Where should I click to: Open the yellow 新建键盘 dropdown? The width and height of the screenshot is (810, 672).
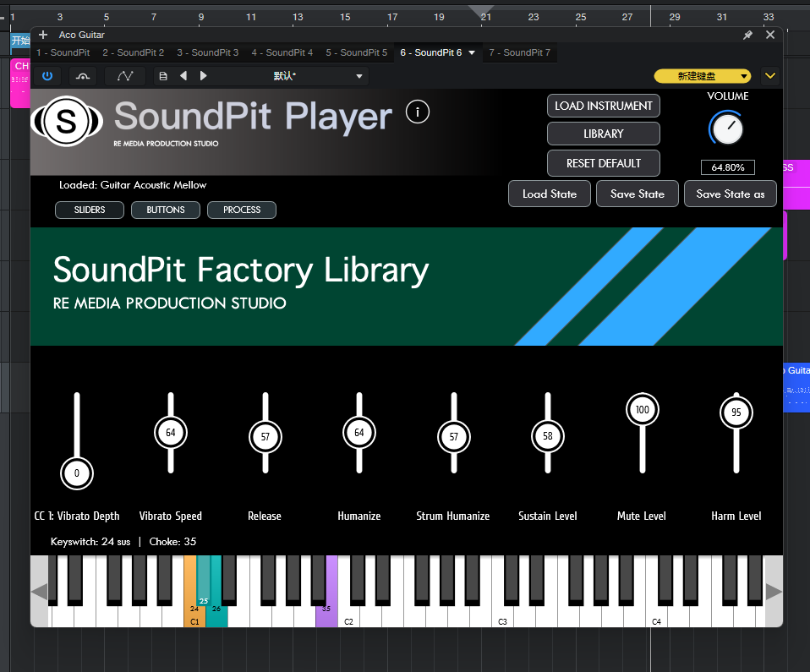click(702, 76)
